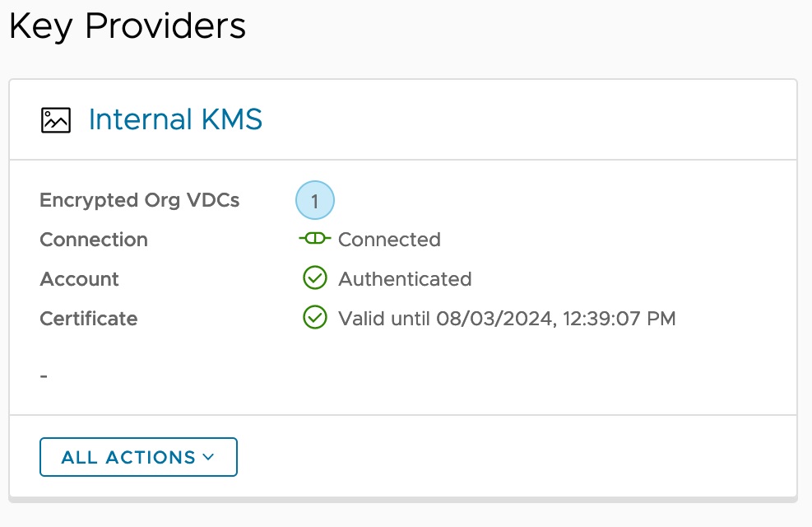This screenshot has height=527, width=812.
Task: Click the Certificate valid checkmark icon
Action: pos(315,318)
